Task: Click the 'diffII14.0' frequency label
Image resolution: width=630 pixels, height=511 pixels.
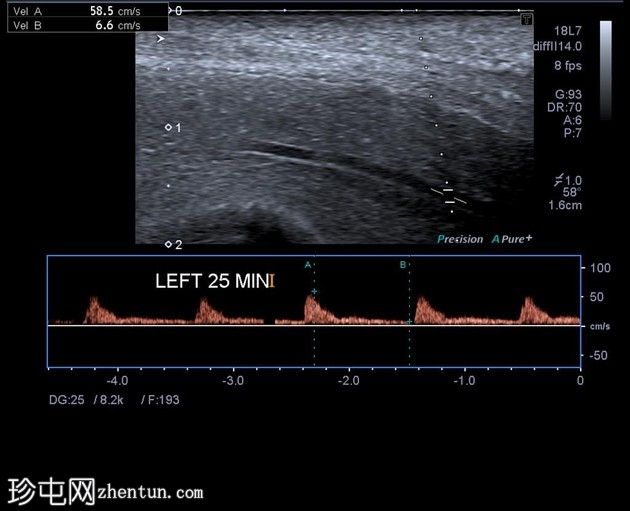Action: 557,47
